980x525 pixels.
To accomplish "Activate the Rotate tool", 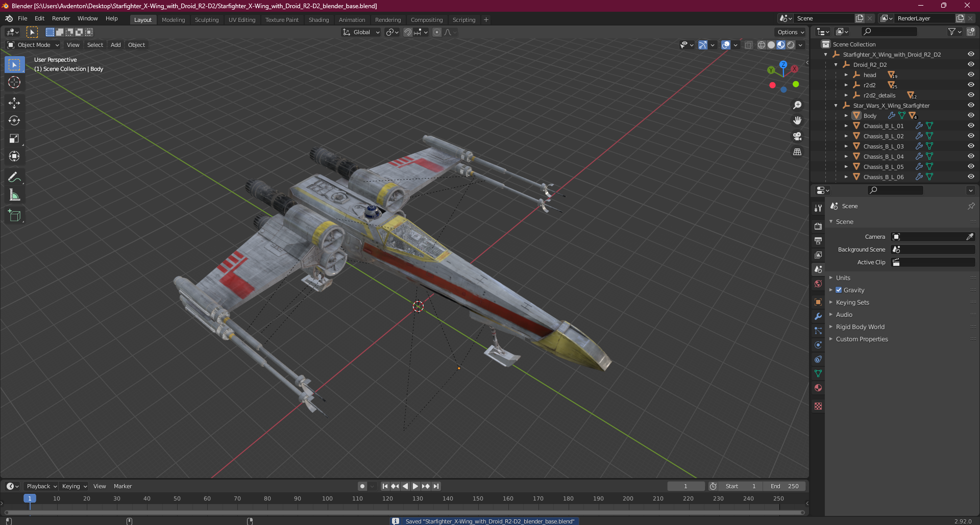I will click(14, 121).
